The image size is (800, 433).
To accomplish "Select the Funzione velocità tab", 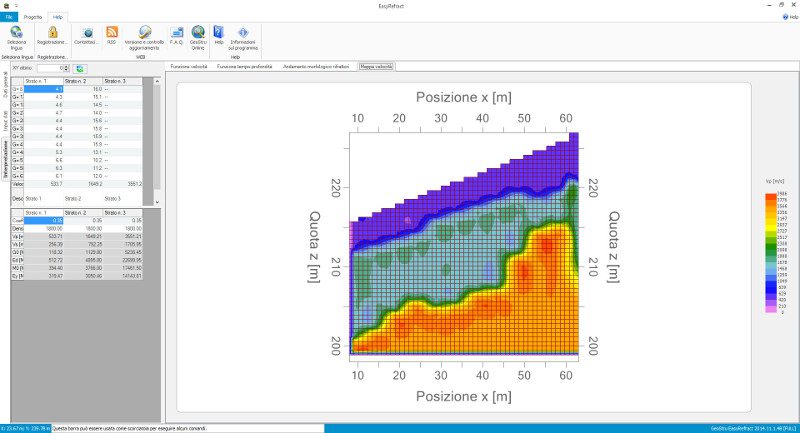I will pos(189,66).
